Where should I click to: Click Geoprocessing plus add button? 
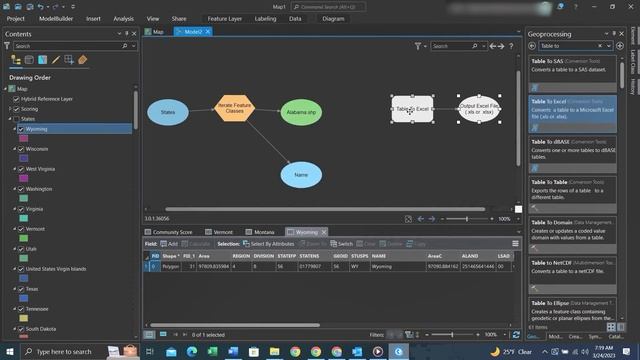pyautogui.click(x=620, y=46)
